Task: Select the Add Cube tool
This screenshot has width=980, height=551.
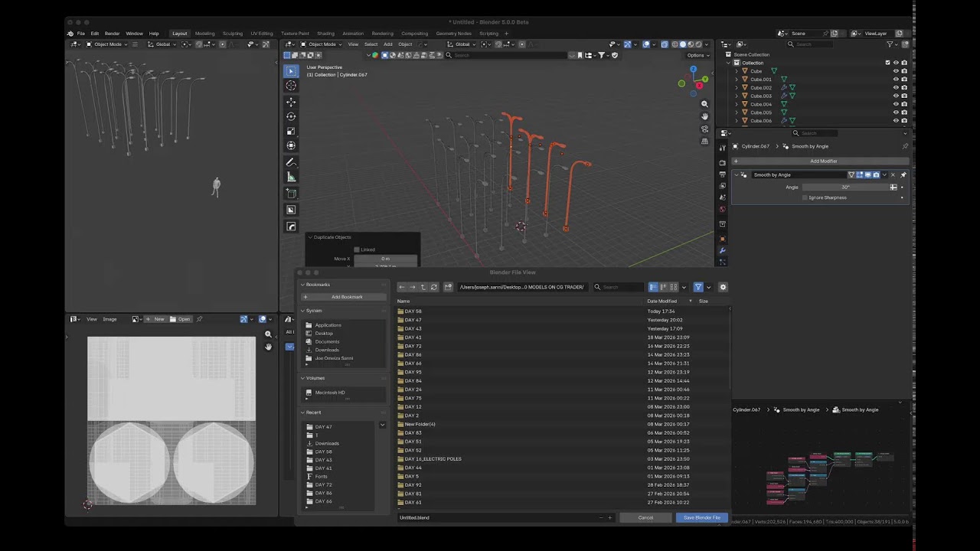Action: point(291,194)
